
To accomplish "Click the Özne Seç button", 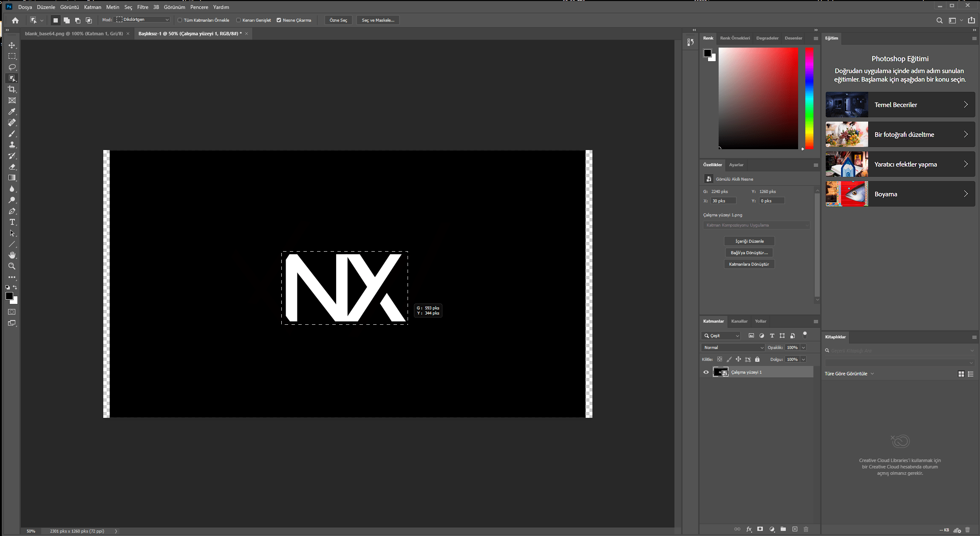I will [338, 20].
